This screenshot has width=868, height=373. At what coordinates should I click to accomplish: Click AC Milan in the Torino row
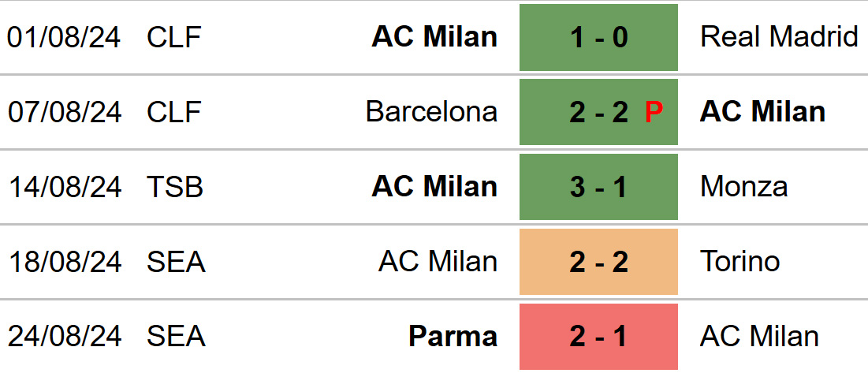pos(438,261)
